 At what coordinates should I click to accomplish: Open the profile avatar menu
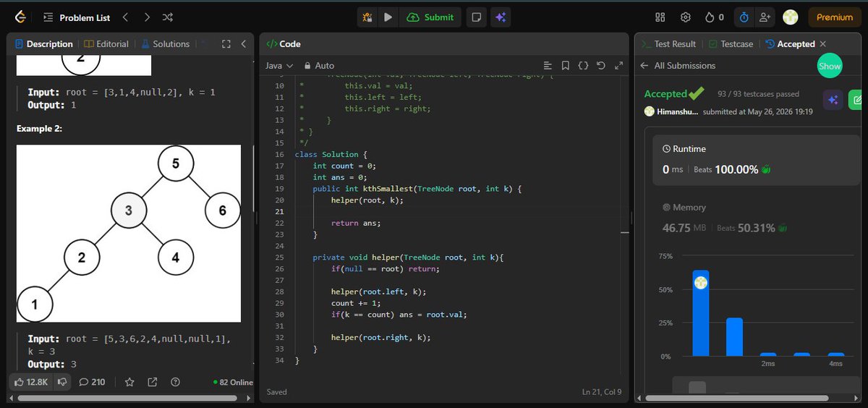pos(791,17)
